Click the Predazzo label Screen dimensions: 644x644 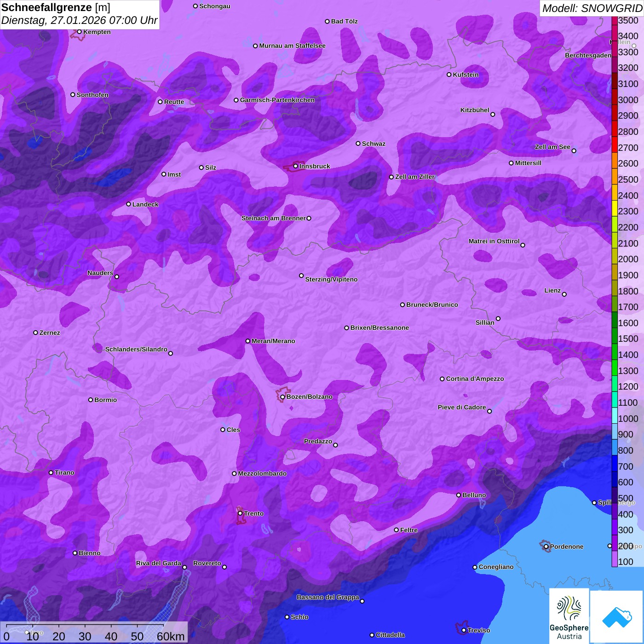click(x=318, y=441)
